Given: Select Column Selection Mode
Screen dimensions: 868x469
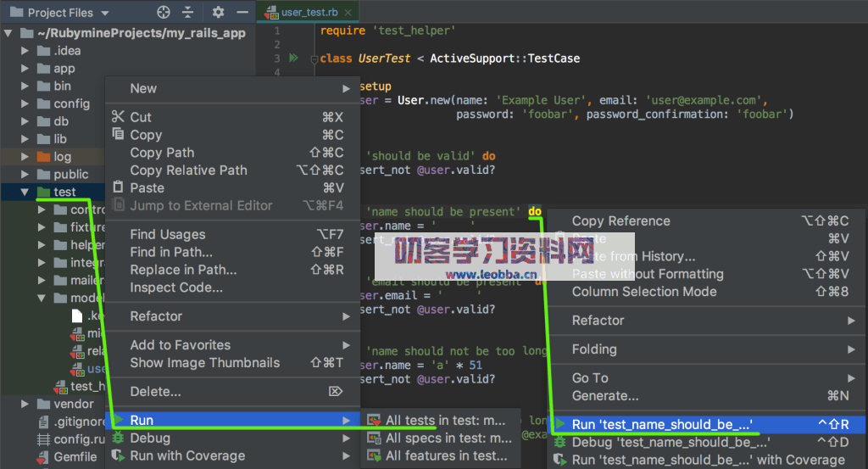Looking at the screenshot, I should [707, 292].
